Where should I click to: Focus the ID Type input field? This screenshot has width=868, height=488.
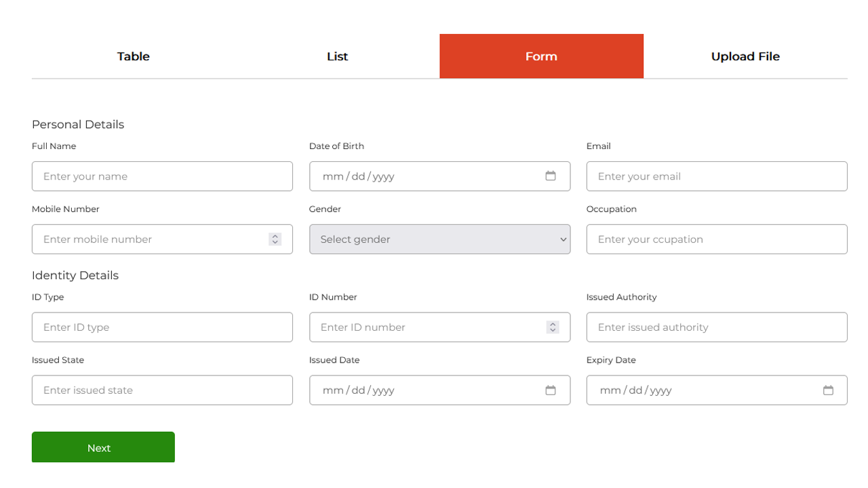coord(162,327)
